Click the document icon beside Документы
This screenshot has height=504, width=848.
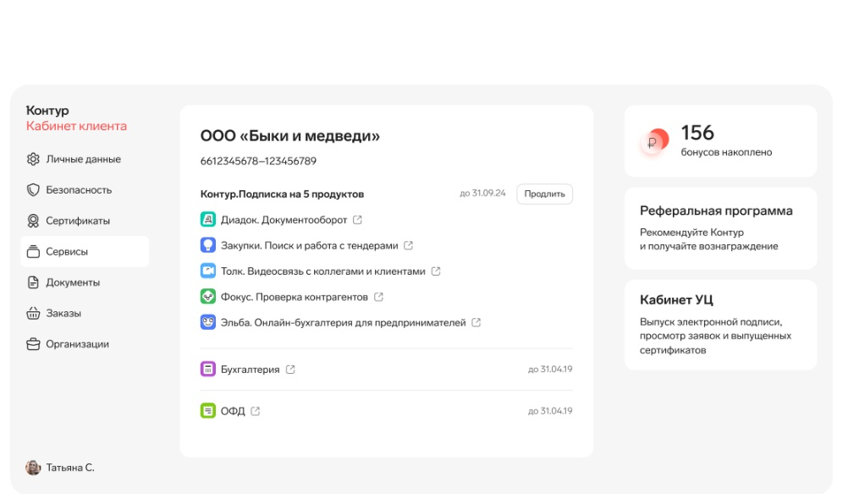[33, 282]
